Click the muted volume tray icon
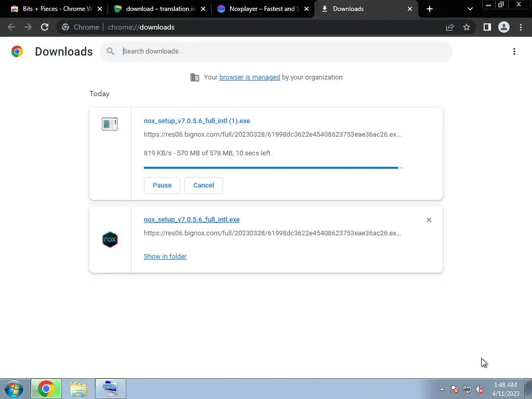The height and width of the screenshot is (399, 532). [480, 389]
